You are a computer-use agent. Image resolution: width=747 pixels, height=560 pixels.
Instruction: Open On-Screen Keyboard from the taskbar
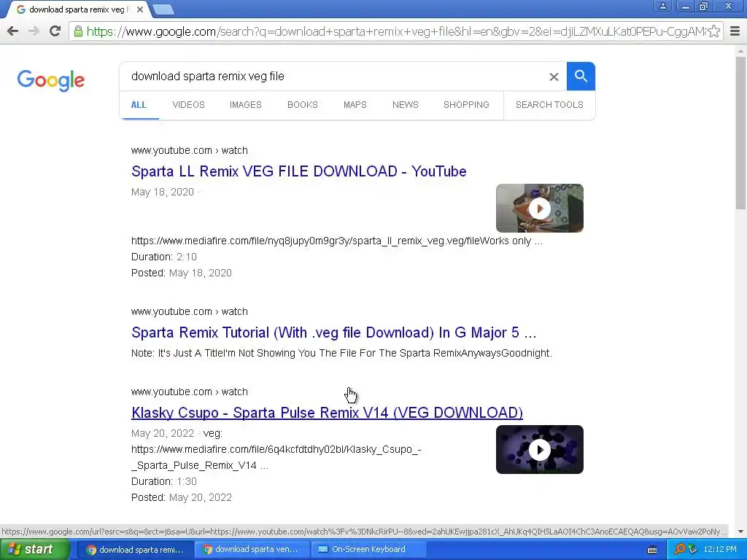368,550
